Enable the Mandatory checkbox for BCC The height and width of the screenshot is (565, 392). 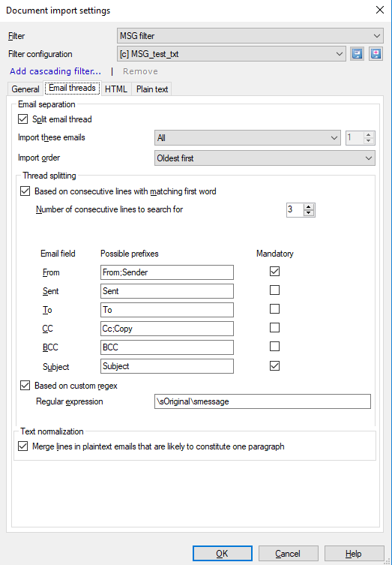pyautogui.click(x=274, y=347)
